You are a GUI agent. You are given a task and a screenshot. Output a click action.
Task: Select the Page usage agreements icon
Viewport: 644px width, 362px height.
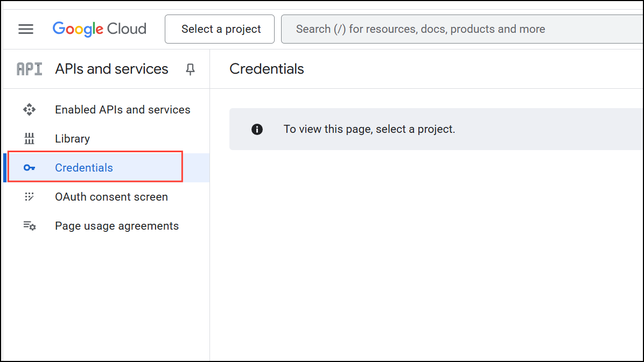click(x=29, y=225)
